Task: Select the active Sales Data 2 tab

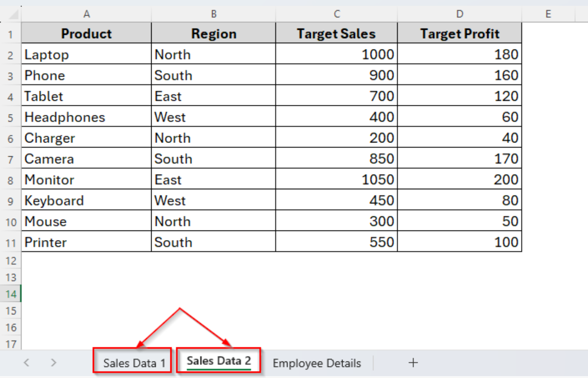Action: pos(219,360)
